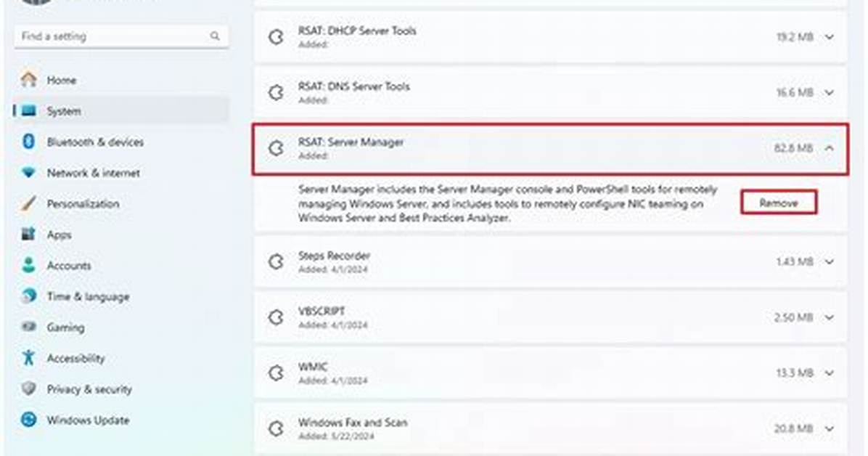Click the Accessibility figure icon
Viewport: 868px width, 456px height.
tap(29, 358)
